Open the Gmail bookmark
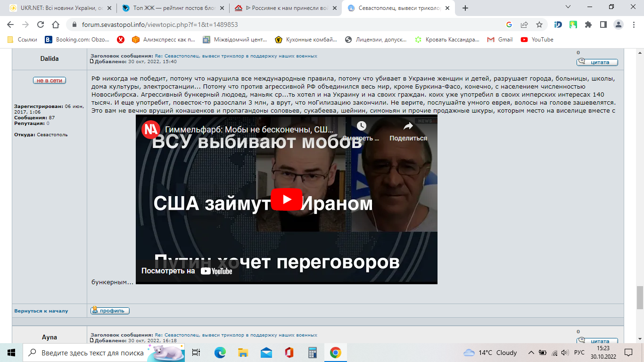The height and width of the screenshot is (362, 644). 500,40
